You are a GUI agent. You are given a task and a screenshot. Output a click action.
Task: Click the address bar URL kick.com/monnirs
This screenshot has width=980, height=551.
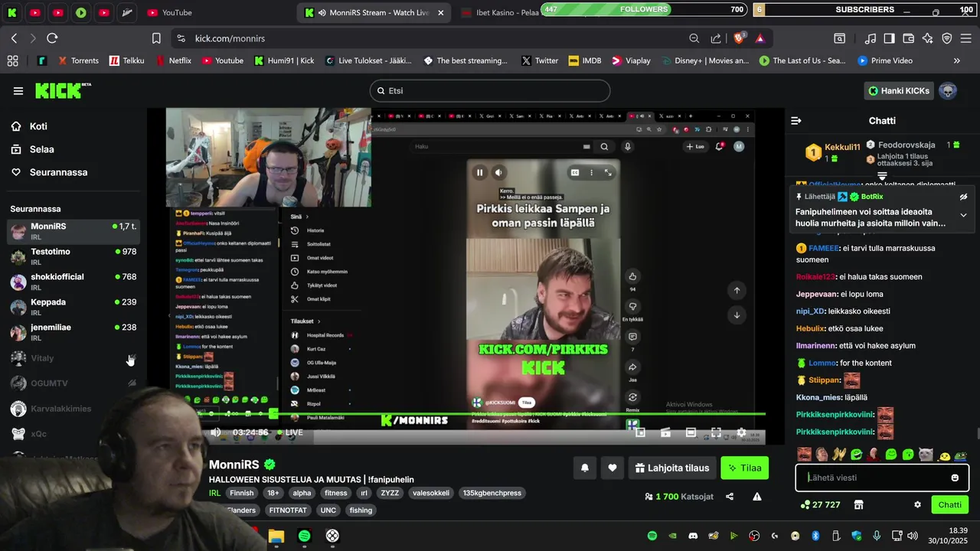(230, 38)
